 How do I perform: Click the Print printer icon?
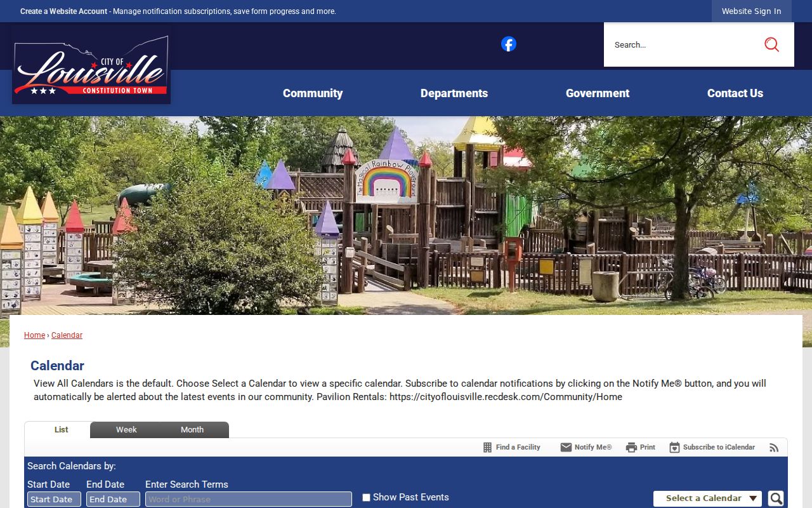(x=631, y=448)
